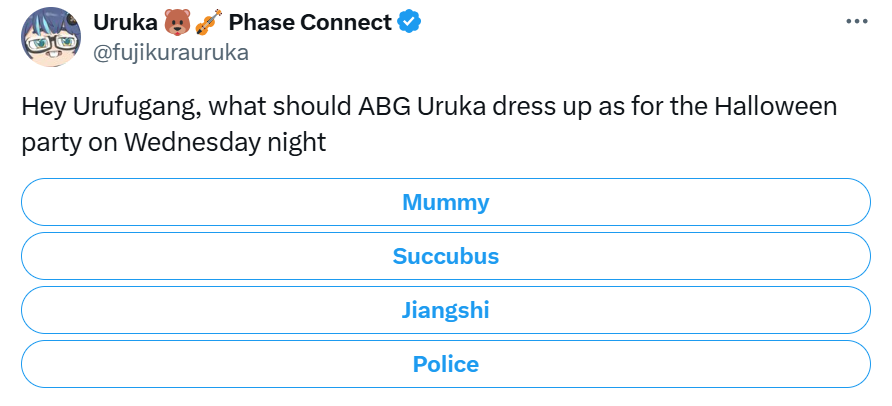892x406 pixels.
Task: Pick the Police poll option
Action: click(445, 364)
